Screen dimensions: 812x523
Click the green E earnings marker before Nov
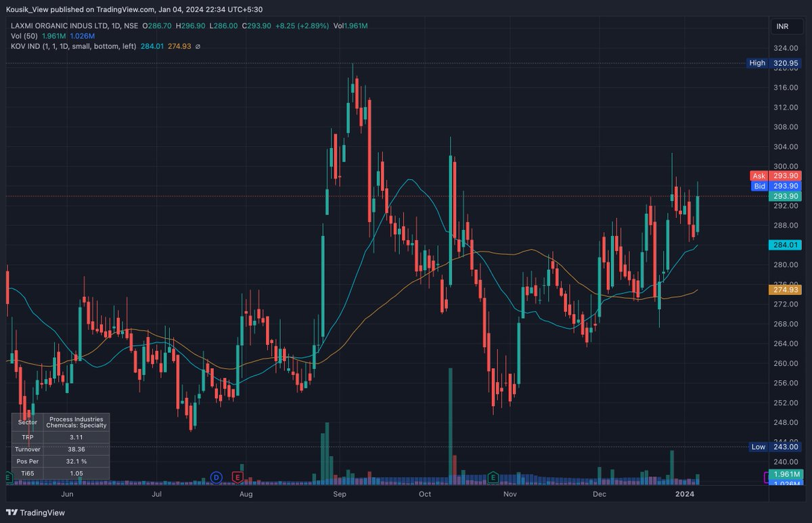click(x=493, y=477)
